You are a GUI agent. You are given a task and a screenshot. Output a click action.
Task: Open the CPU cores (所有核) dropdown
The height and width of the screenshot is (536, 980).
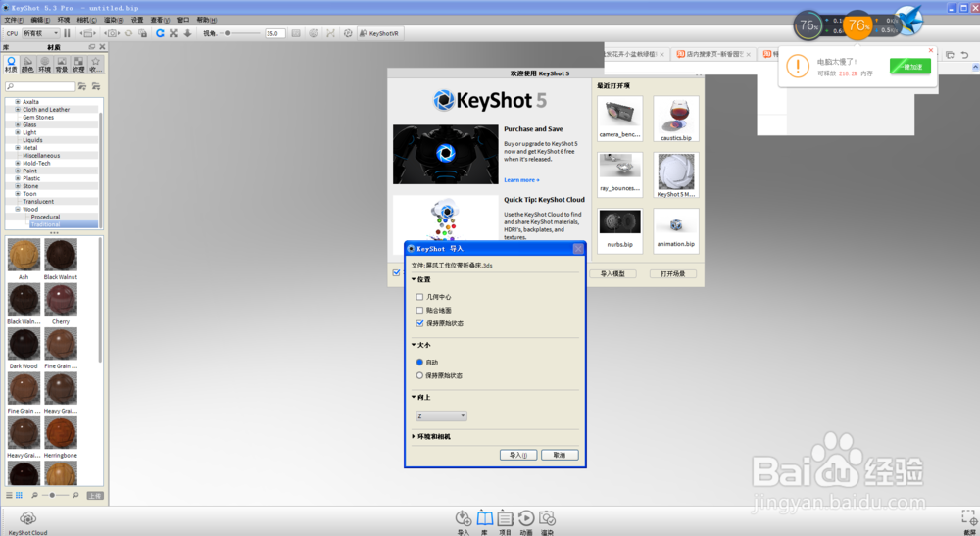tap(40, 33)
